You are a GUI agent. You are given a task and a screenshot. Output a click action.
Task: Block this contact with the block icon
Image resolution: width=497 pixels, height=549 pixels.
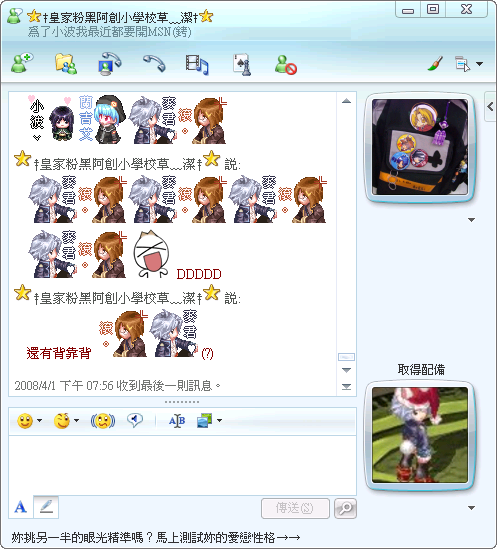(285, 65)
